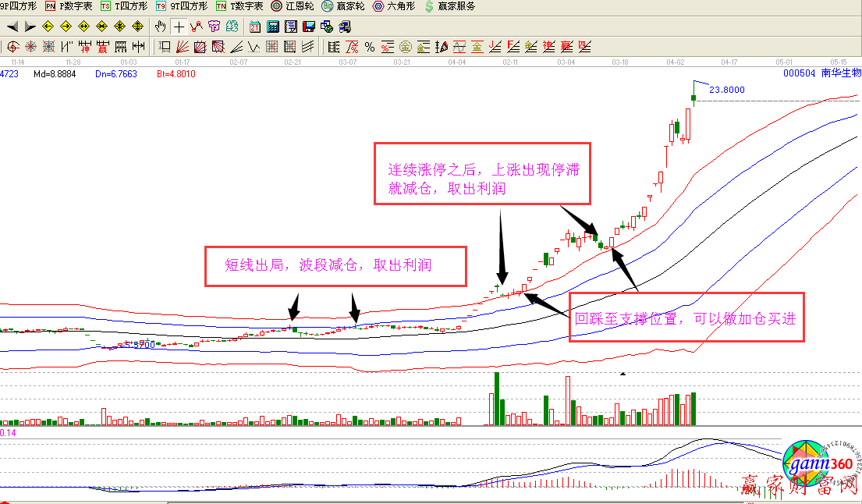Open the T四方形 tool
Viewport: 862px width, 504px height.
124,6
